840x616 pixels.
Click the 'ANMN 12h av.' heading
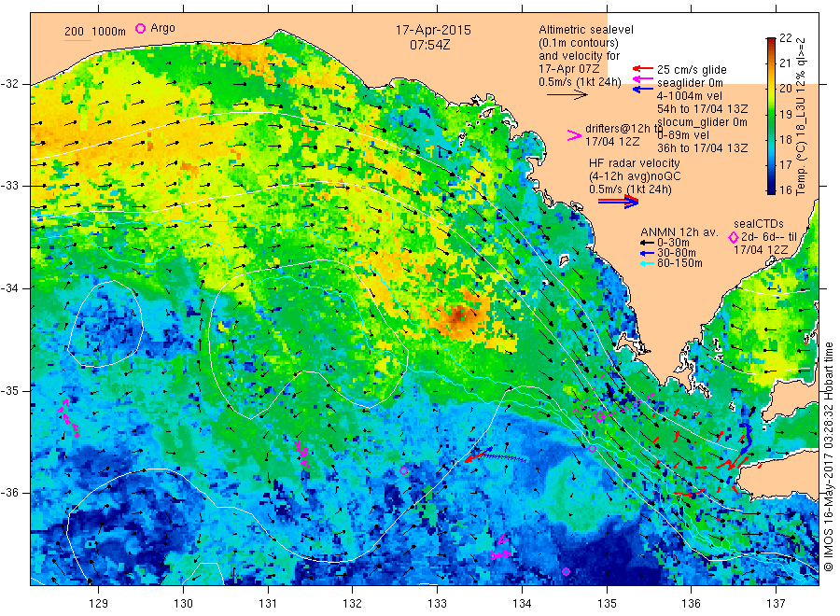(x=679, y=232)
